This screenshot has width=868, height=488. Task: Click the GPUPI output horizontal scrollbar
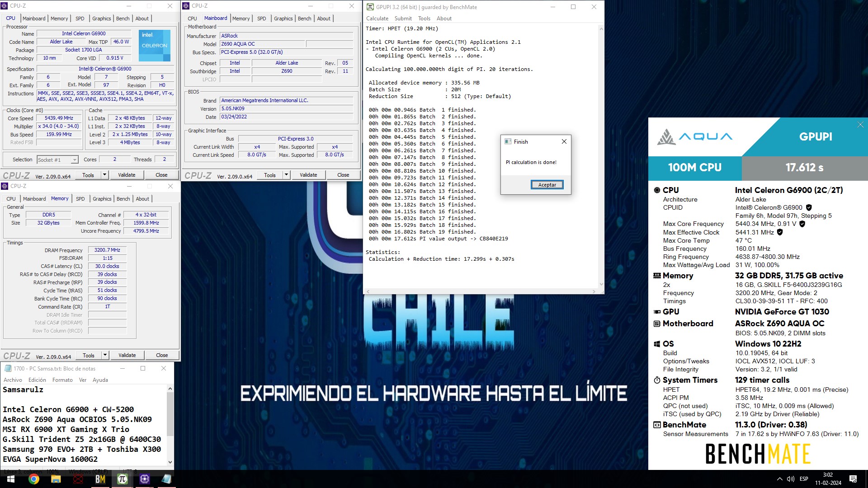point(481,291)
